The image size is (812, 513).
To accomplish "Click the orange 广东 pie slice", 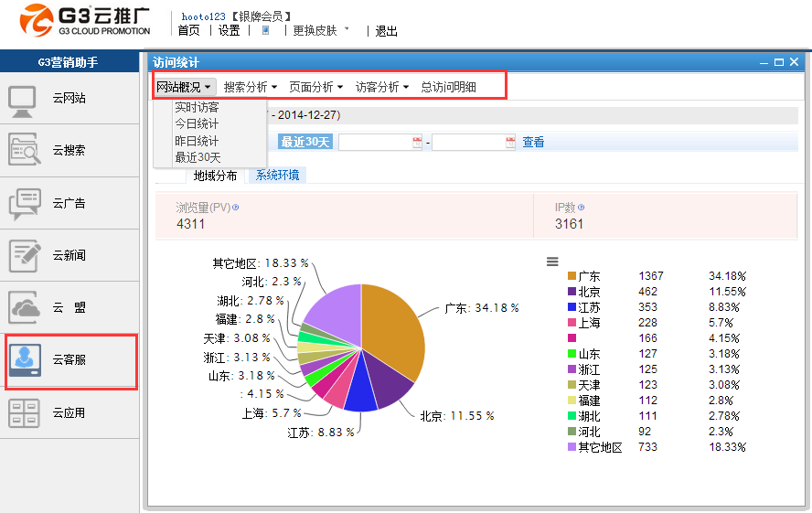I will click(393, 328).
